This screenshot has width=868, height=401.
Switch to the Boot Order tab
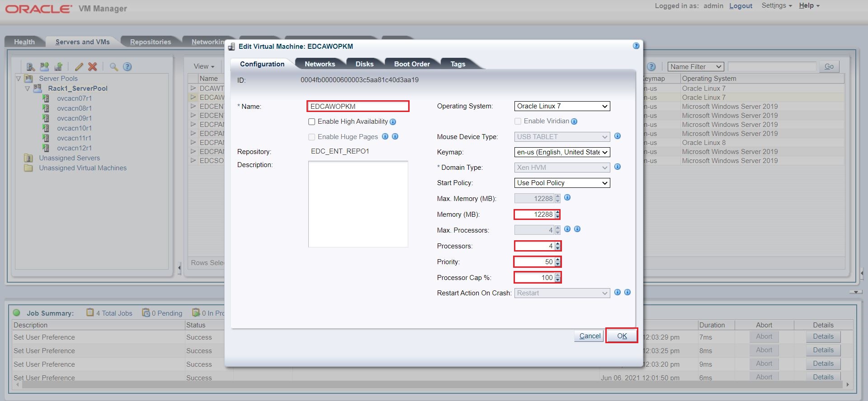pyautogui.click(x=412, y=64)
